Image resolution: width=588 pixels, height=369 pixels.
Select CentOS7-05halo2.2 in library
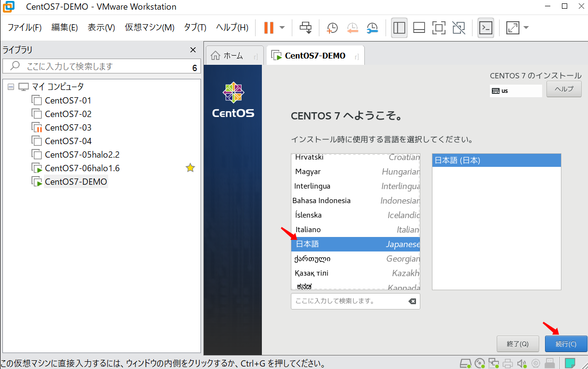(82, 155)
